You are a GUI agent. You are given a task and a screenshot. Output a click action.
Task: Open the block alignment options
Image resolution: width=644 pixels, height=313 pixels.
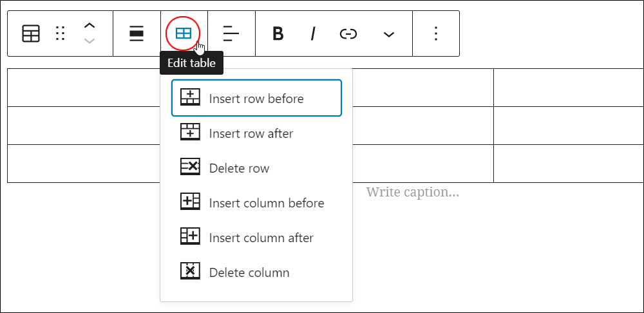(x=137, y=33)
